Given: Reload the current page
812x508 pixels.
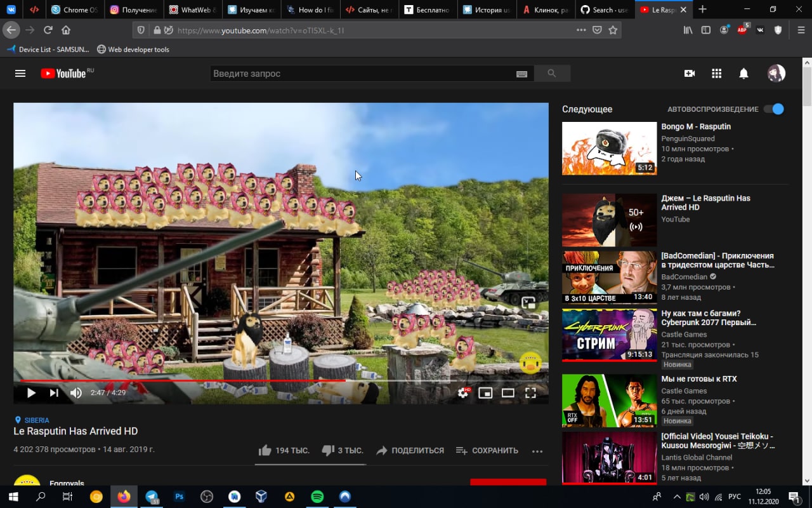Looking at the screenshot, I should (48, 30).
